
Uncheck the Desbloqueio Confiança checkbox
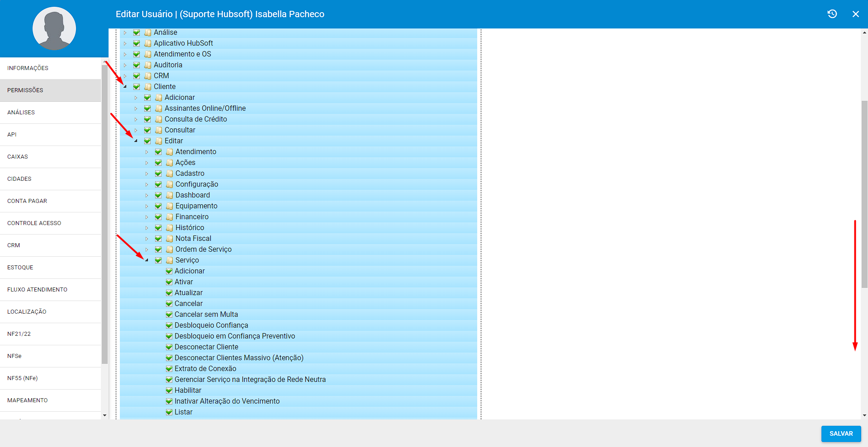[x=169, y=325]
